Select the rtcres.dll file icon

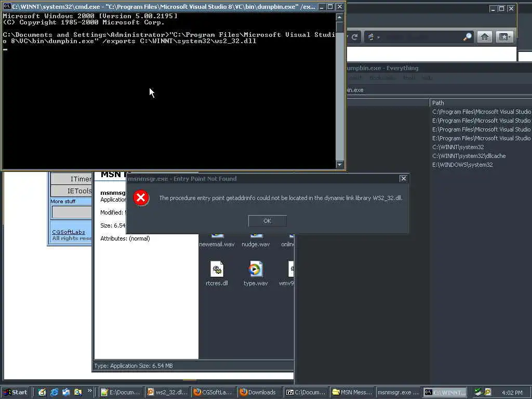[x=217, y=270]
